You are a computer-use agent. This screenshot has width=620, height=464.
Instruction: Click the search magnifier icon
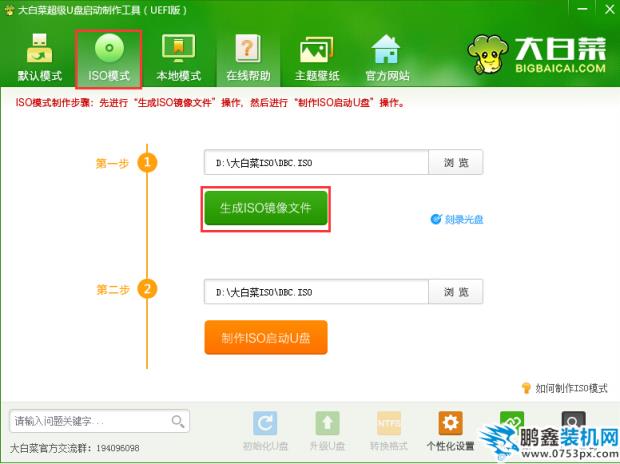[178, 421]
